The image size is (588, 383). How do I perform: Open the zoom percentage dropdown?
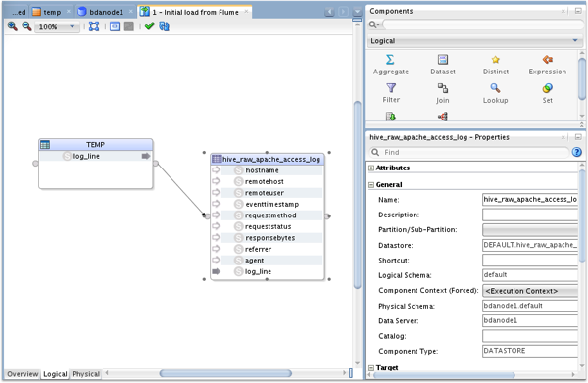[x=57, y=27]
